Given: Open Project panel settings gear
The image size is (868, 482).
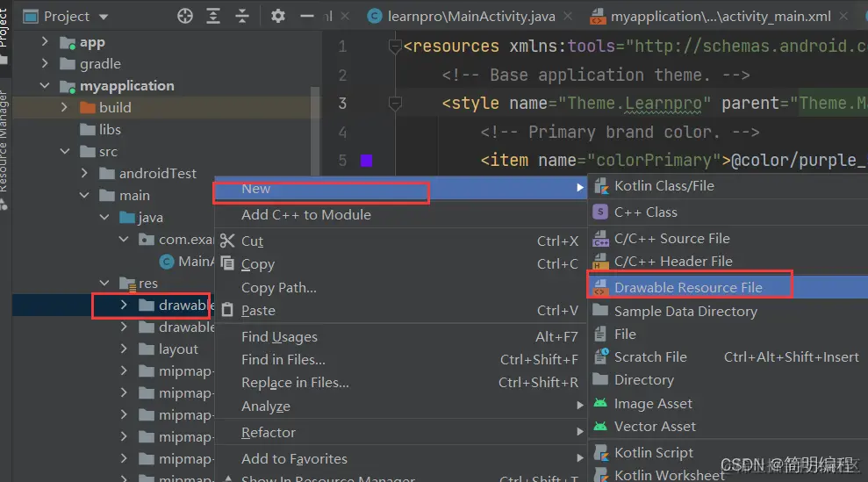Looking at the screenshot, I should tap(278, 16).
